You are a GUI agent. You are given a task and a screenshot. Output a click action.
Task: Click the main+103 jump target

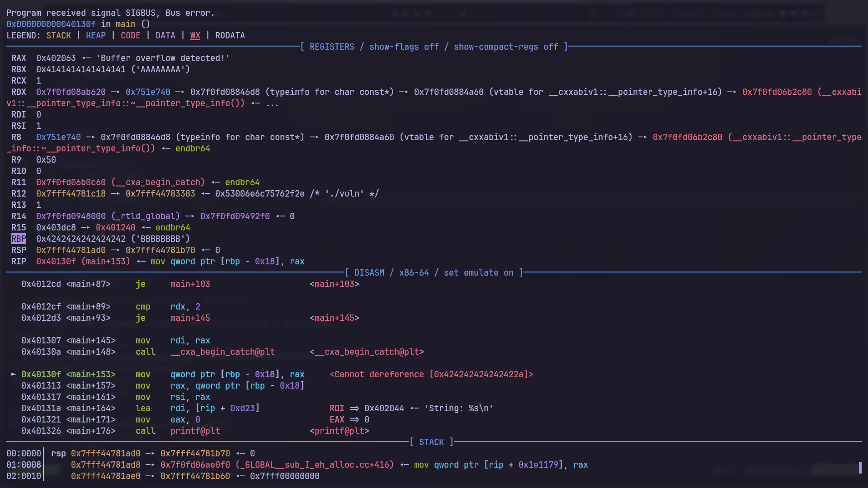[x=190, y=284]
